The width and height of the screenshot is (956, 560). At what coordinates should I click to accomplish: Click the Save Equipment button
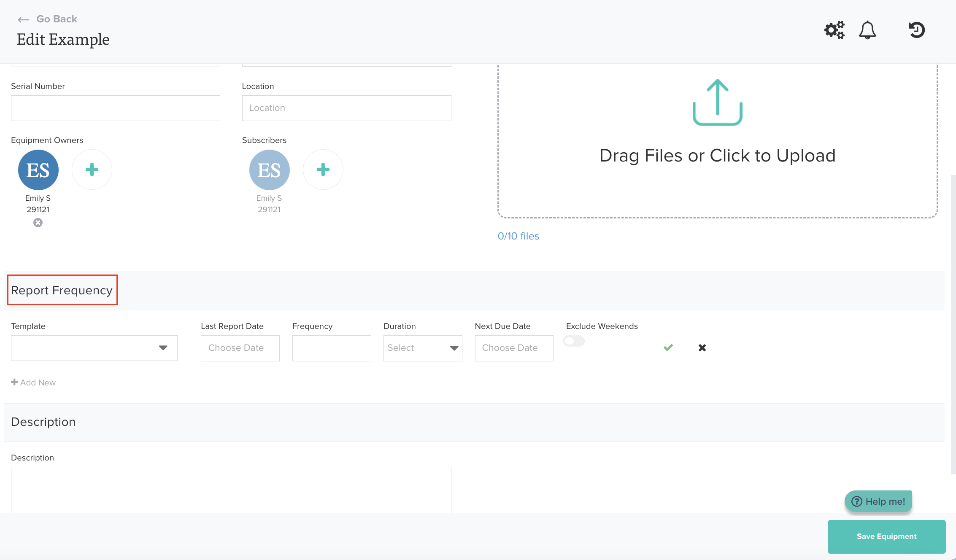886,536
